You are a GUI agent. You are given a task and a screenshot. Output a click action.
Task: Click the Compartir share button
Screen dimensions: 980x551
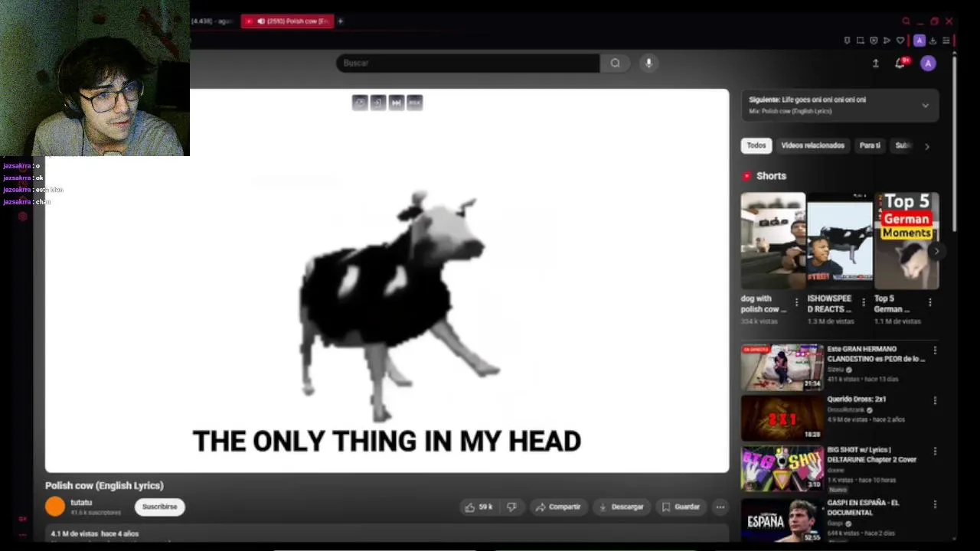[558, 507]
